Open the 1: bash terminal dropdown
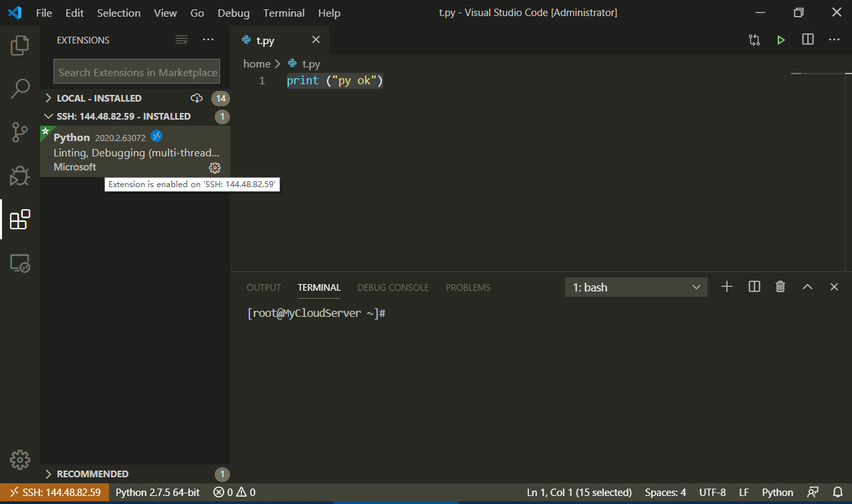Image resolution: width=852 pixels, height=504 pixels. (636, 287)
